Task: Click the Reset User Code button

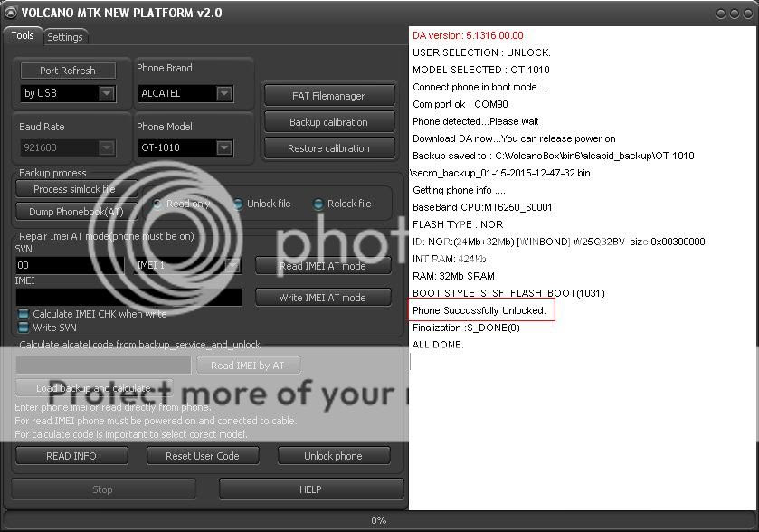Action: point(203,456)
